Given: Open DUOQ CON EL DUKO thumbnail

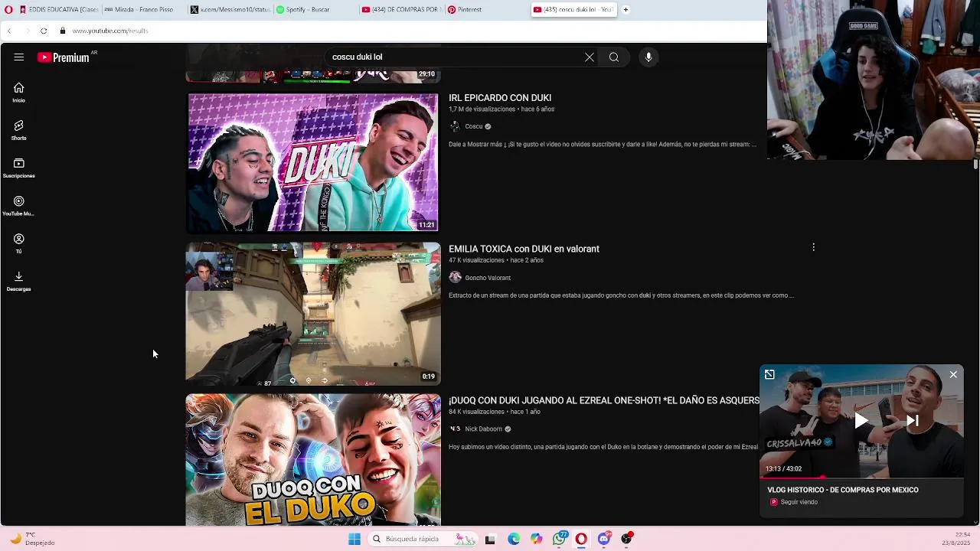Looking at the screenshot, I should coord(313,459).
